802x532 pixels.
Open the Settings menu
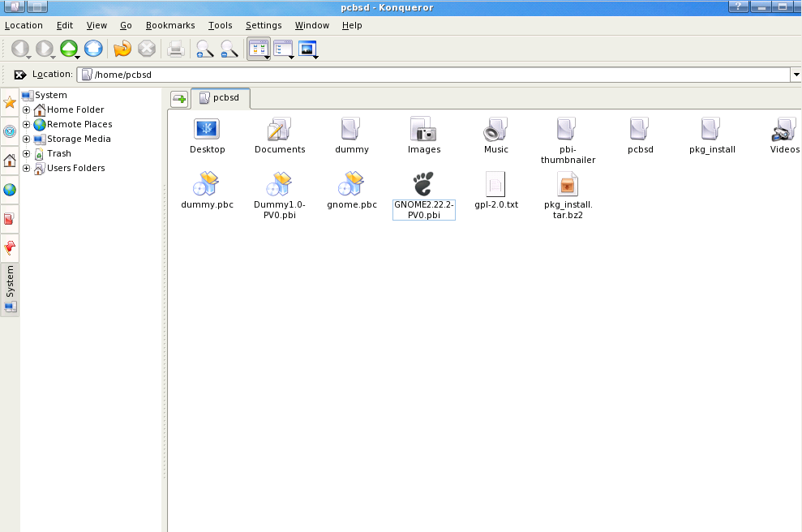[x=264, y=26]
